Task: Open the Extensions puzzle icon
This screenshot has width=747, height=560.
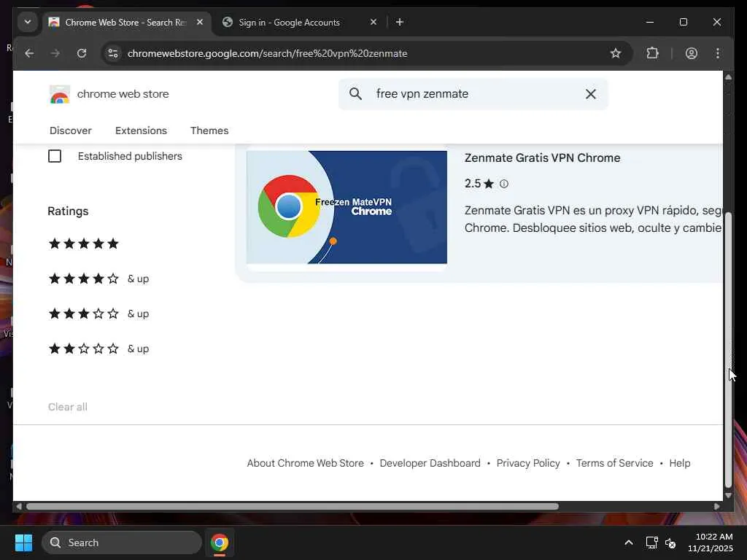Action: [x=652, y=53]
